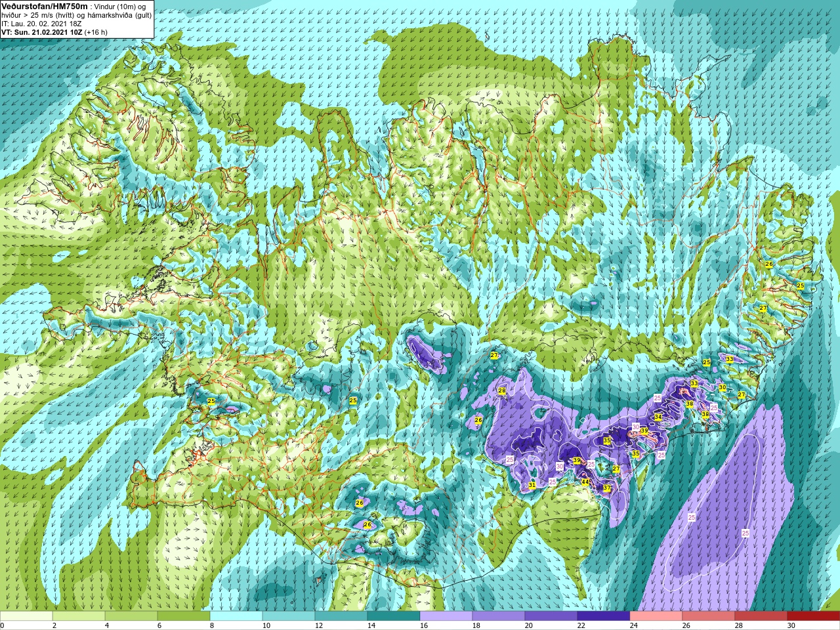The width and height of the screenshot is (840, 630).
Task: Pick the 8–10 m/s light cyan swatch
Action: [236, 616]
